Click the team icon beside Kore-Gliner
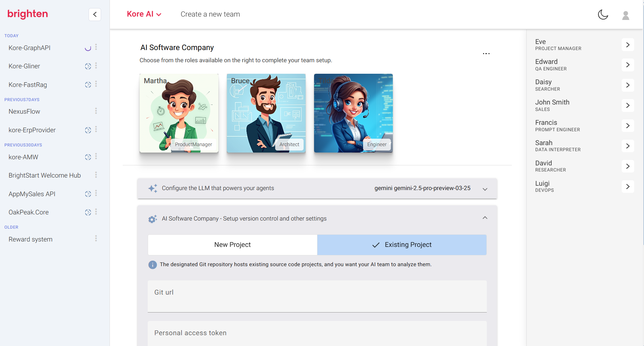644x346 pixels. pos(88,66)
